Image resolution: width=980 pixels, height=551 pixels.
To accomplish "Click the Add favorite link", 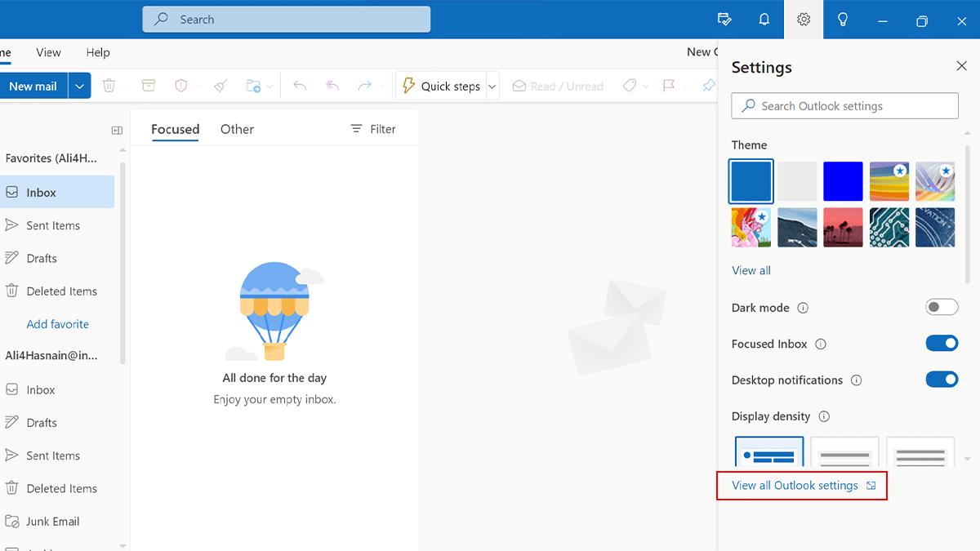I will pyautogui.click(x=57, y=324).
